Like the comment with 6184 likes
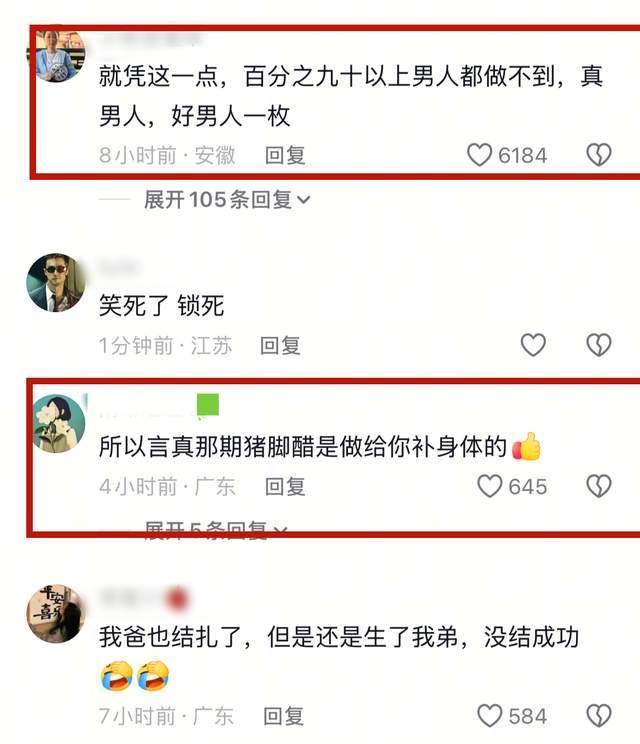 click(479, 155)
